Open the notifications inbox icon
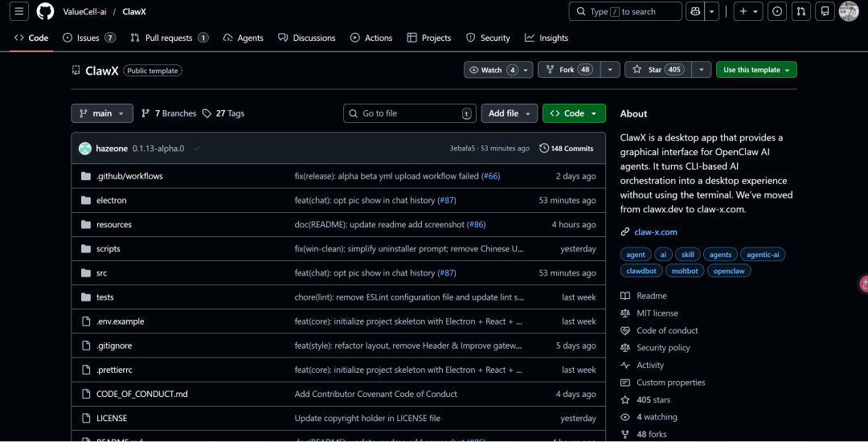 (x=825, y=11)
